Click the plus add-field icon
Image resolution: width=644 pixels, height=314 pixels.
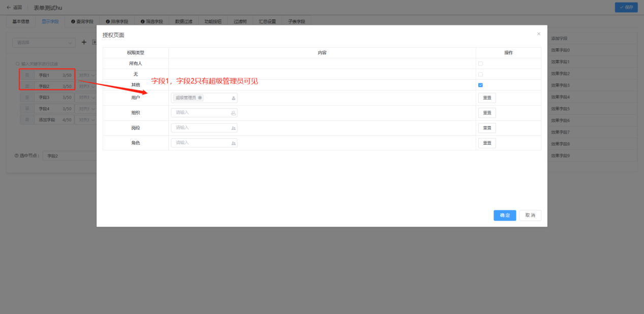[x=84, y=42]
